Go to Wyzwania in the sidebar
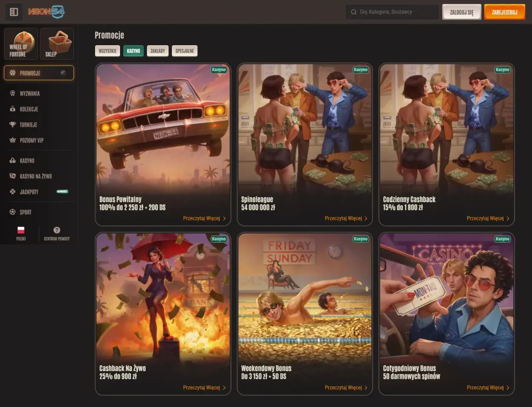The image size is (532, 407). [x=38, y=94]
